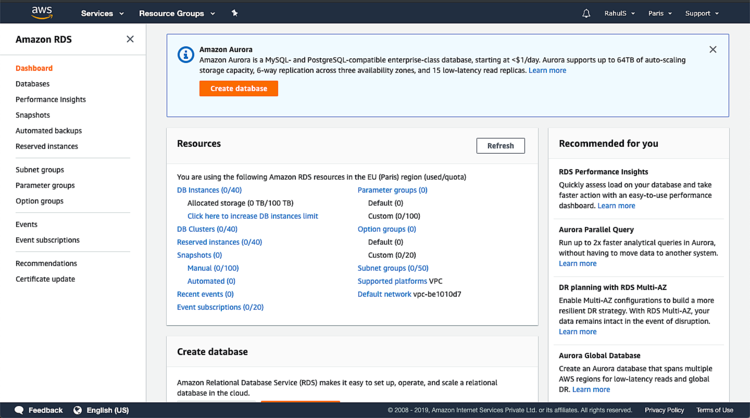Open Manual (0/100) snapshots link
This screenshot has width=750, height=418.
pos(213,268)
